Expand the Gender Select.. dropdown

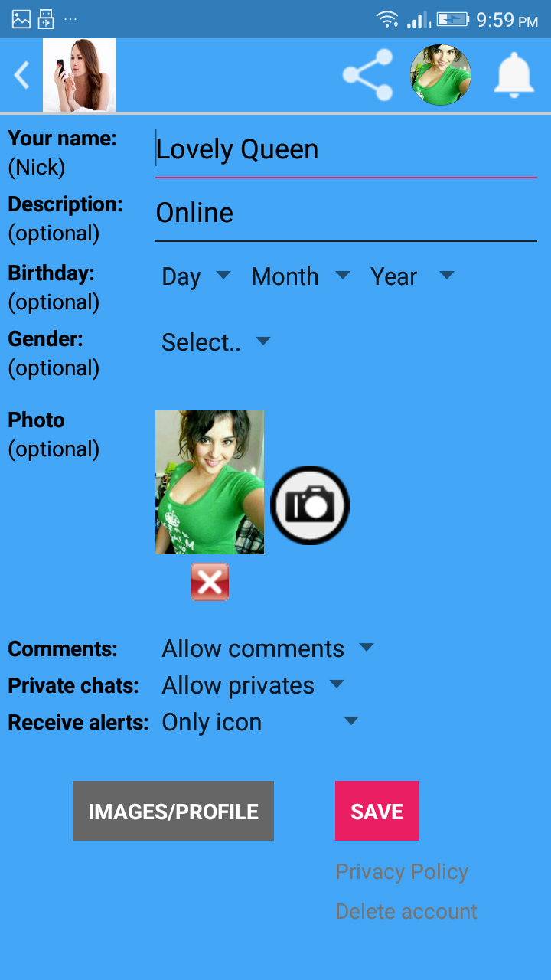click(216, 342)
